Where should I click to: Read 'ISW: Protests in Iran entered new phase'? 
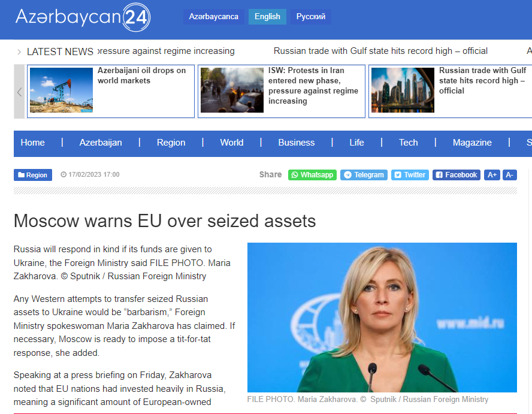tap(313, 86)
